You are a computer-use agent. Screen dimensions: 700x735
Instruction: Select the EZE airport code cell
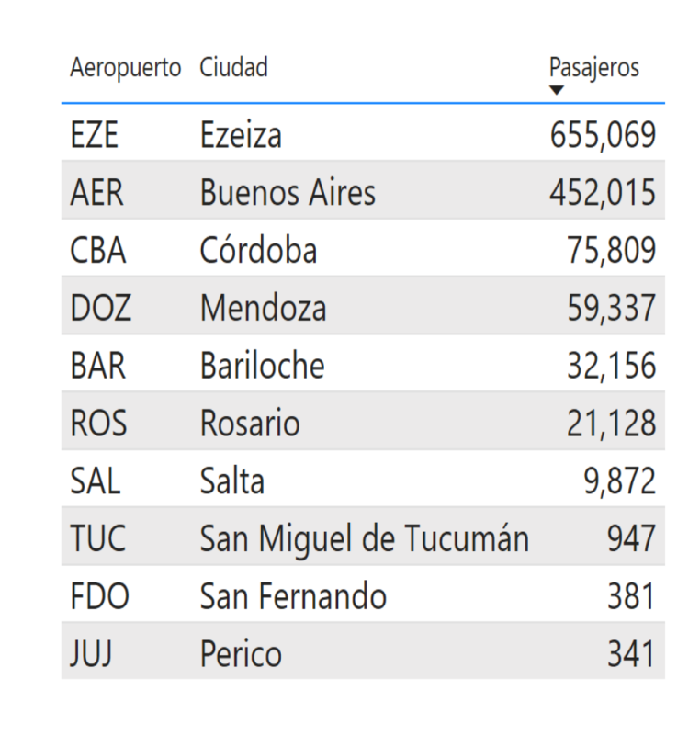click(95, 135)
